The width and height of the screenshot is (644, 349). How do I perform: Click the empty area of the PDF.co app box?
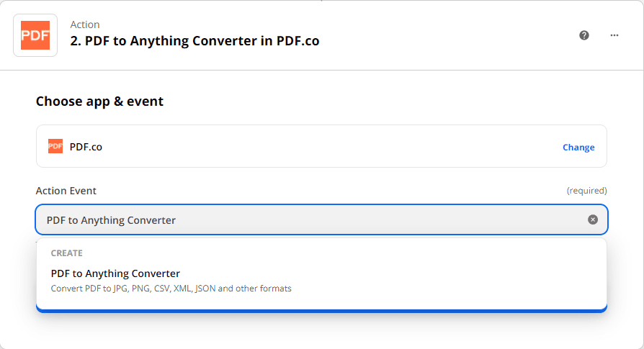pyautogui.click(x=324, y=147)
